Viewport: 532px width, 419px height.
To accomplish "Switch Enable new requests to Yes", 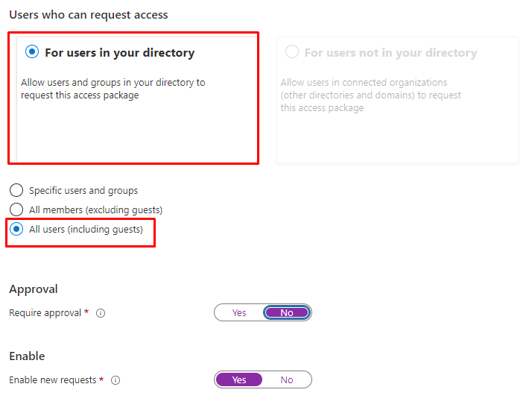I will (x=239, y=380).
